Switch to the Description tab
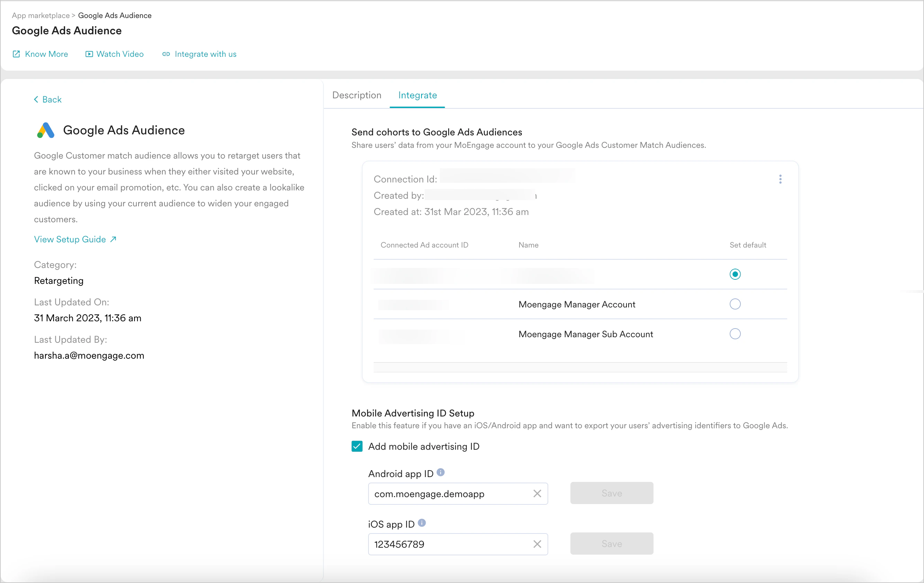This screenshot has height=583, width=924. coord(356,95)
